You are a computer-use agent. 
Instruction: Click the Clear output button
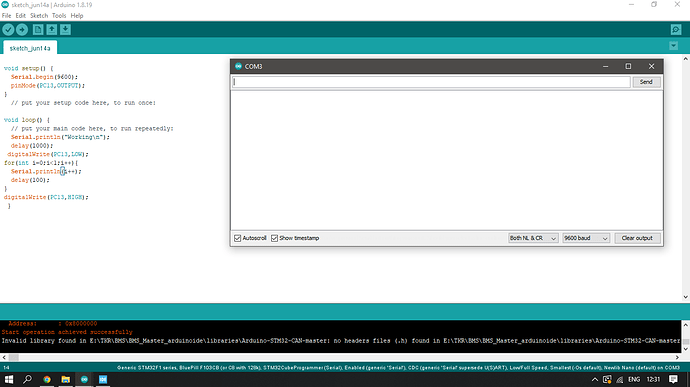tap(637, 238)
